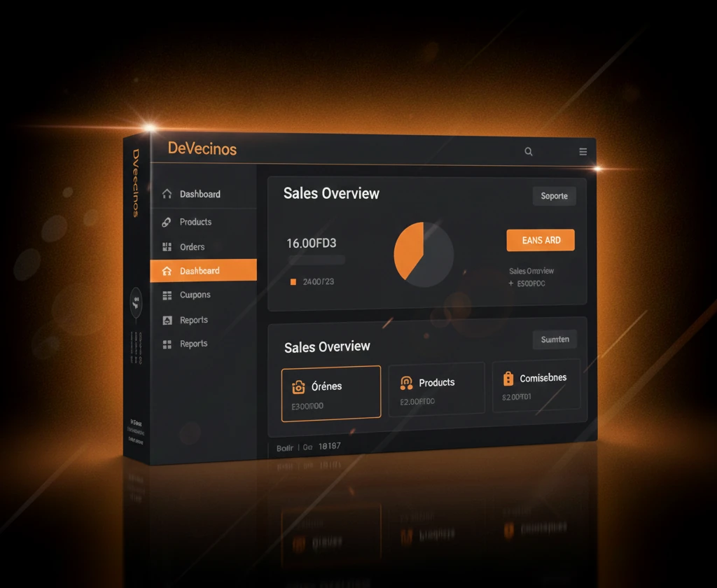Click the icon beside Cuupons in sidebar

point(167,295)
